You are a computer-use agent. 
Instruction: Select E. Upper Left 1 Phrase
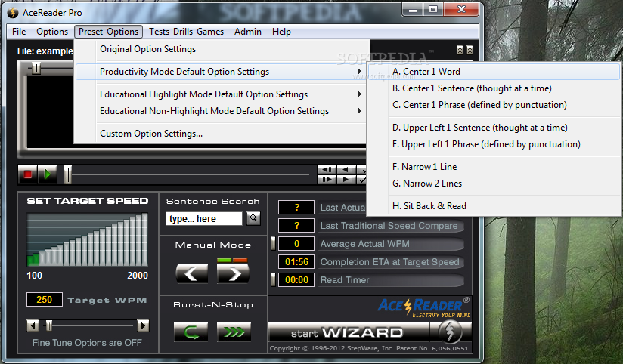tap(494, 144)
